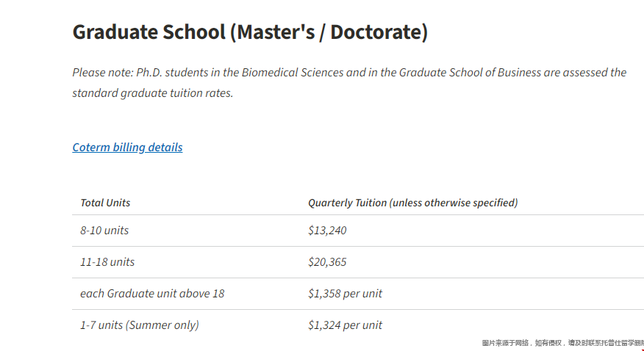Click the 8-10 units row label

[104, 230]
